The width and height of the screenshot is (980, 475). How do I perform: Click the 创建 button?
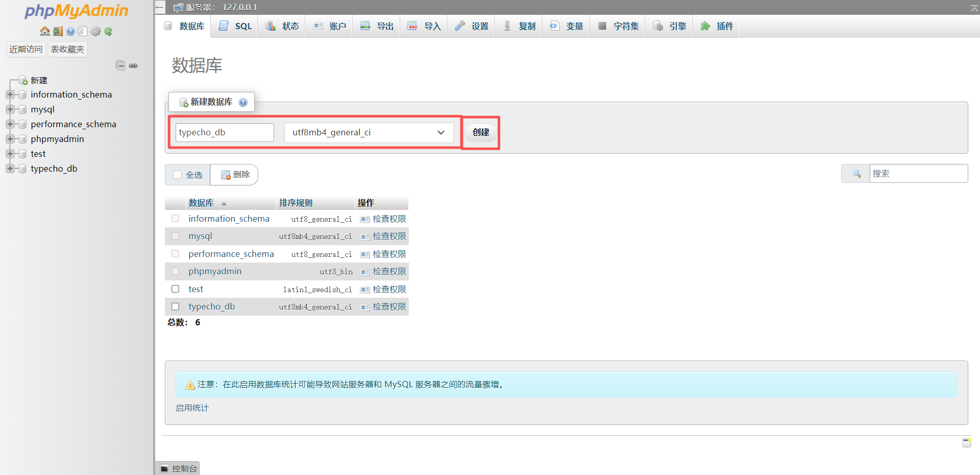pos(481,132)
